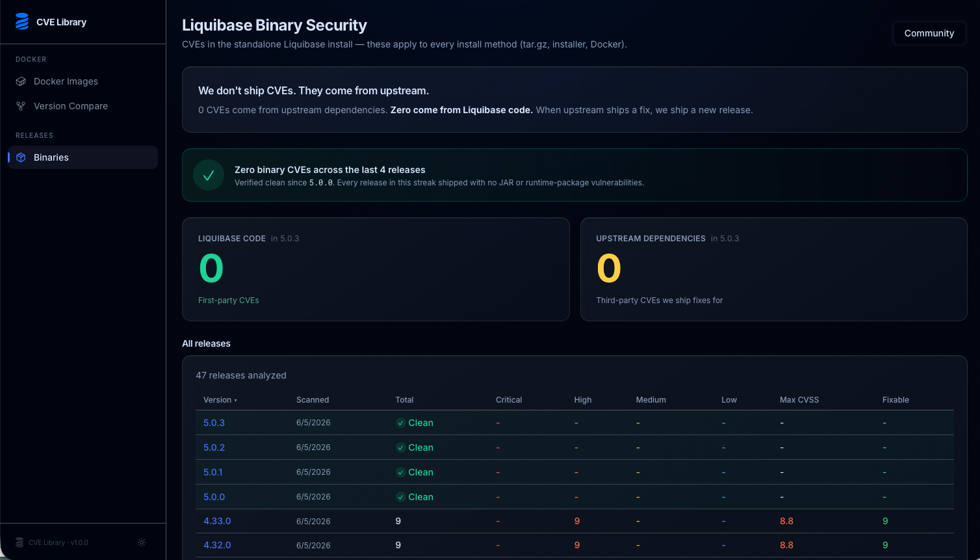Click the Version Compare branch icon

pyautogui.click(x=21, y=106)
